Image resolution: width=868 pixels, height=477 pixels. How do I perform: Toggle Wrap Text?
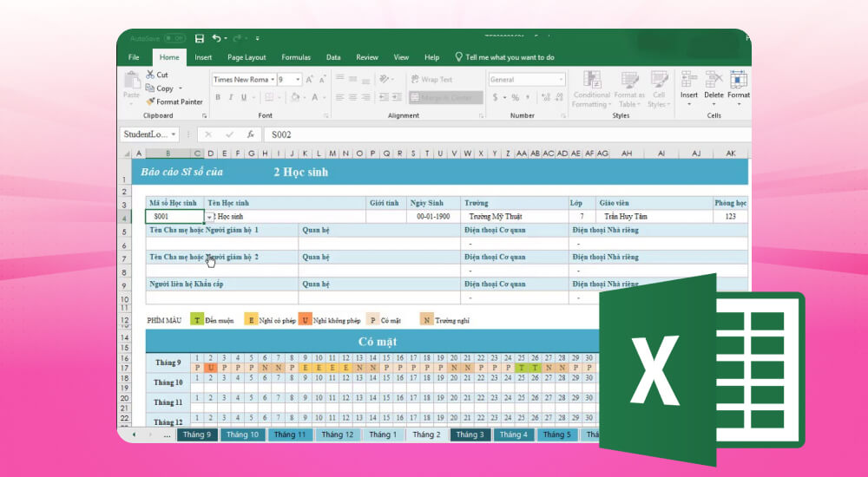pyautogui.click(x=431, y=80)
